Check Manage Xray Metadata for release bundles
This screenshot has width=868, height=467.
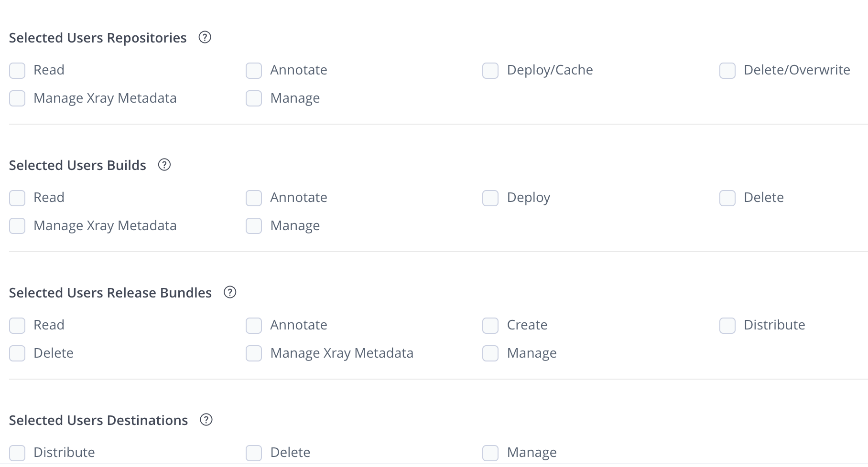(253, 353)
